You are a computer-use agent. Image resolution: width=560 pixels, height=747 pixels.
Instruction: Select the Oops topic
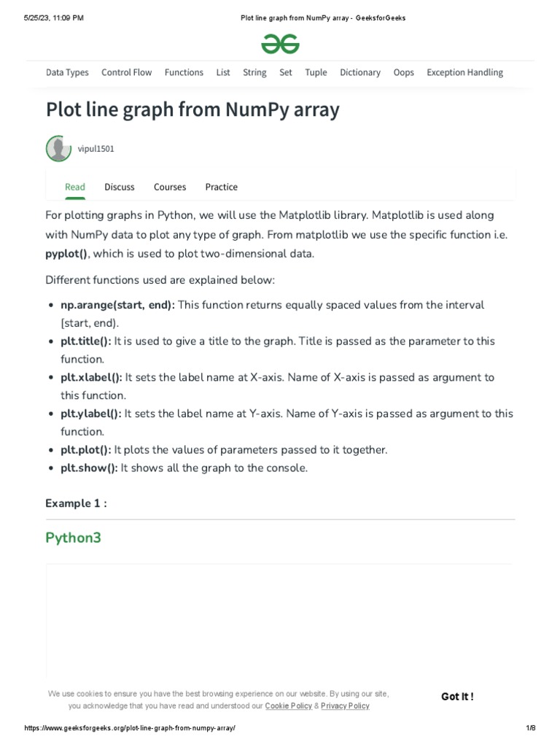click(403, 72)
